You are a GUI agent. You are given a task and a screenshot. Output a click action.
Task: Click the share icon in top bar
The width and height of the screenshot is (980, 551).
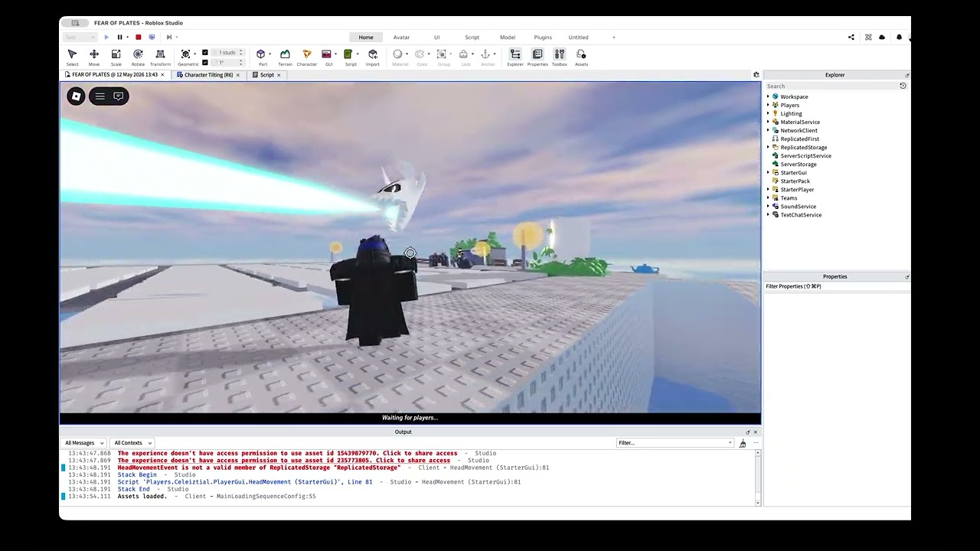pos(851,37)
